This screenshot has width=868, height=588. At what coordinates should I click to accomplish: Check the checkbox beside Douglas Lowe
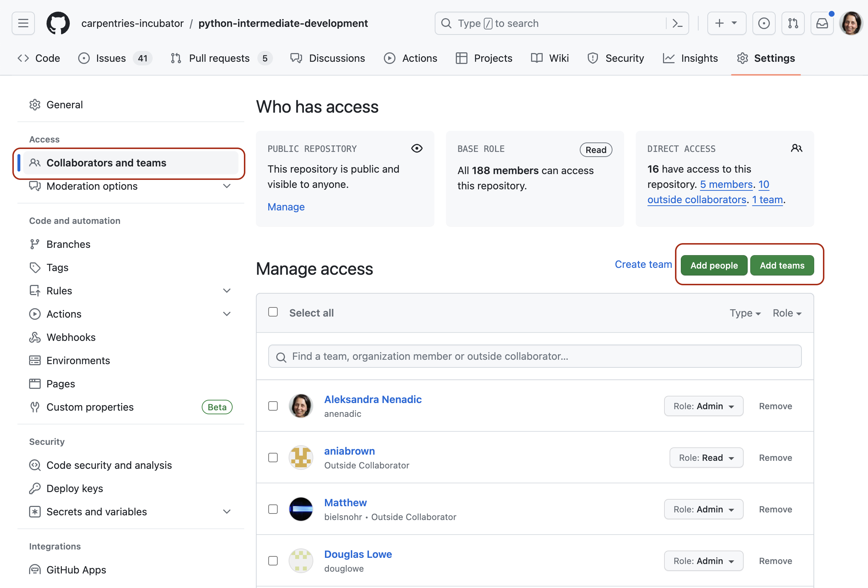point(273,560)
